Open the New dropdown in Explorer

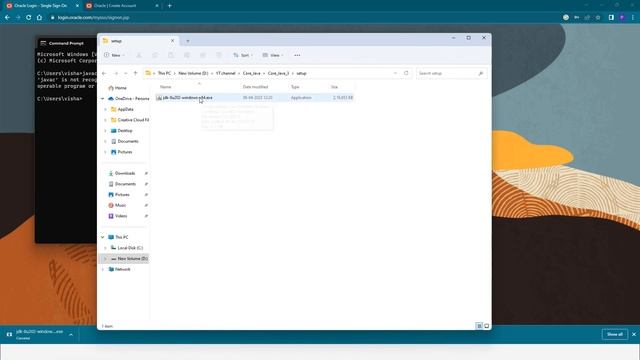tap(114, 55)
